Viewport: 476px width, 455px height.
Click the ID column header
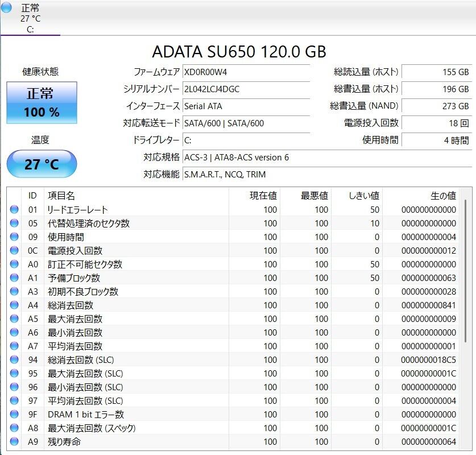click(32, 196)
